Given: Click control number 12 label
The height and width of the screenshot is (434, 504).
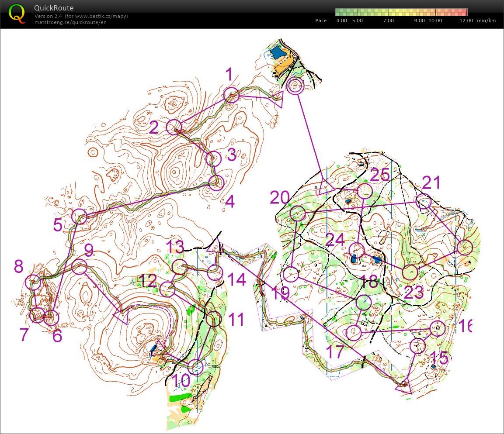Looking at the screenshot, I should pos(148,280).
